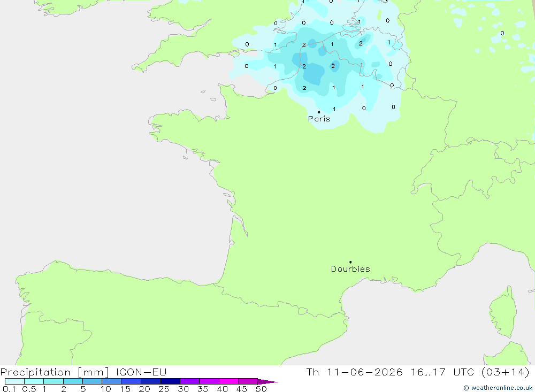Pick the lightest 0.1–0.5 mm legend swatch

14,381
